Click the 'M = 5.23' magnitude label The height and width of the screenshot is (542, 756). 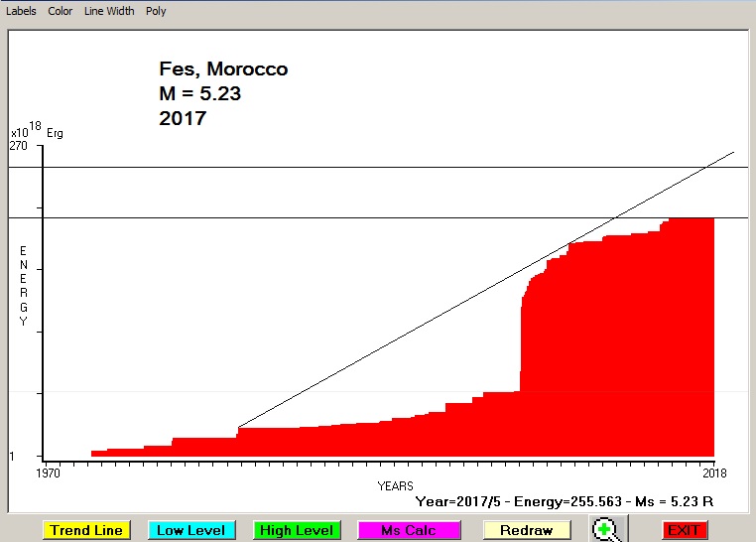[199, 94]
